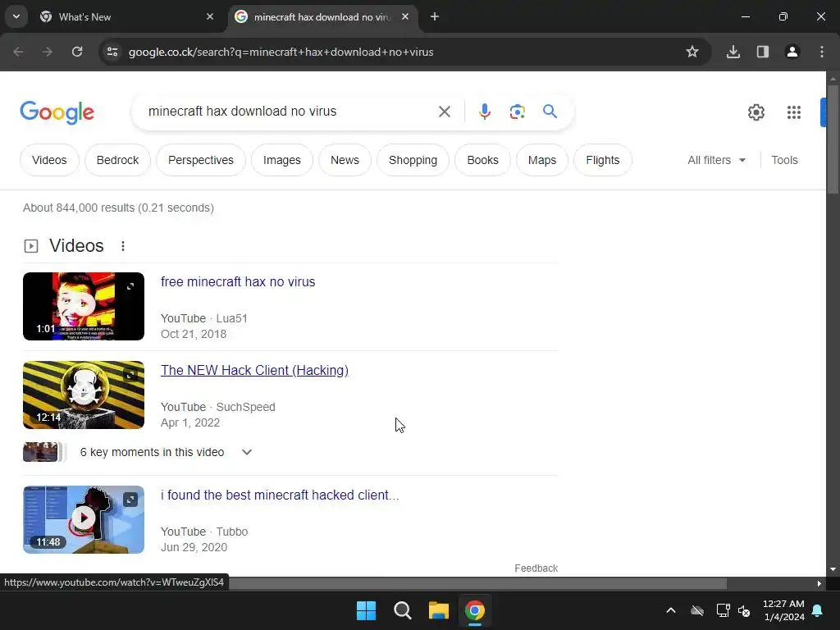Bookmark this page with the star icon
This screenshot has width=840, height=630.
point(692,52)
